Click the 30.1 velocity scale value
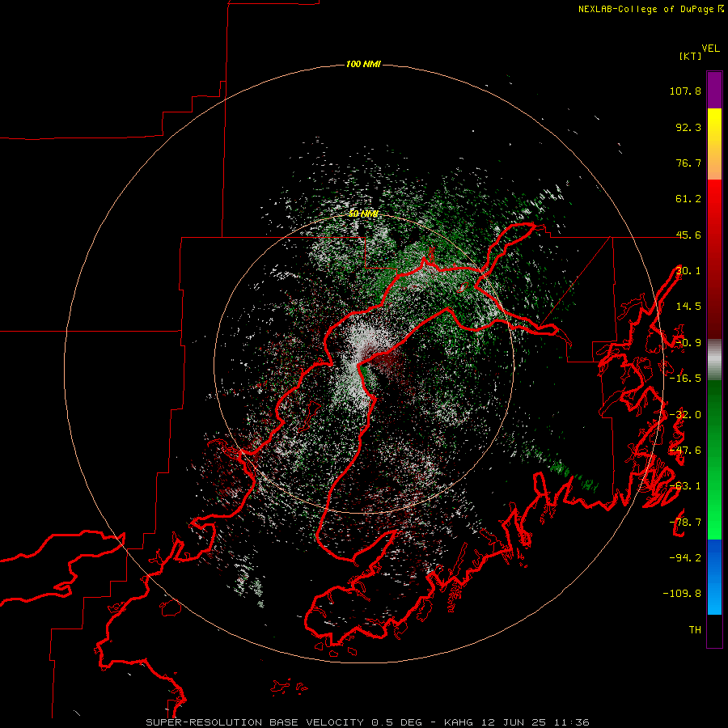Screen dimensions: 728x728 (x=688, y=271)
